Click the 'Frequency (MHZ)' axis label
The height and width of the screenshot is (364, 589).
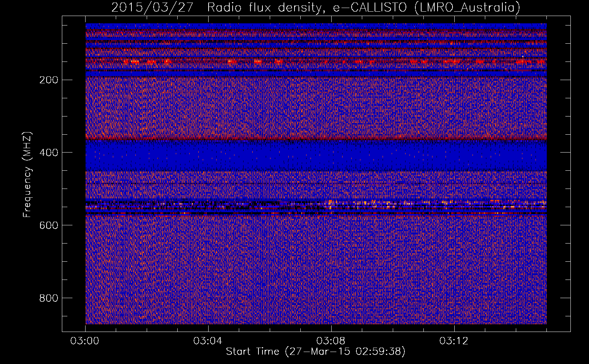click(27, 175)
